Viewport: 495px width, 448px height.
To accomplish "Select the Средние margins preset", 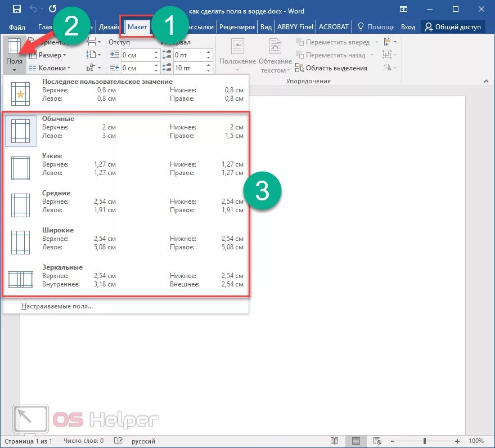I will click(x=126, y=204).
